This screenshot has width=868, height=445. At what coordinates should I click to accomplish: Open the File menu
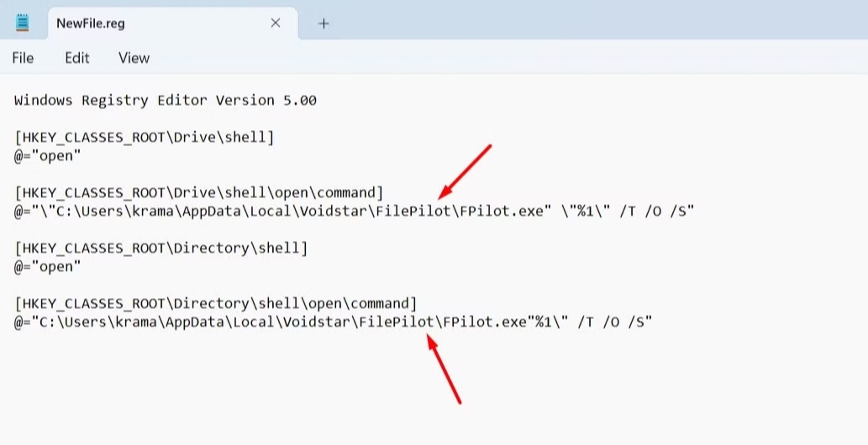tap(23, 58)
